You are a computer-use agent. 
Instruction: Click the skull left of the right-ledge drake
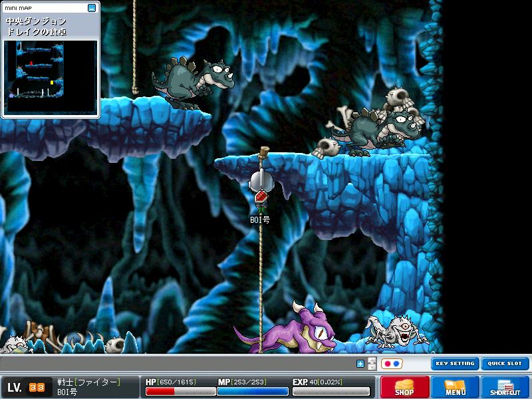click(x=326, y=148)
